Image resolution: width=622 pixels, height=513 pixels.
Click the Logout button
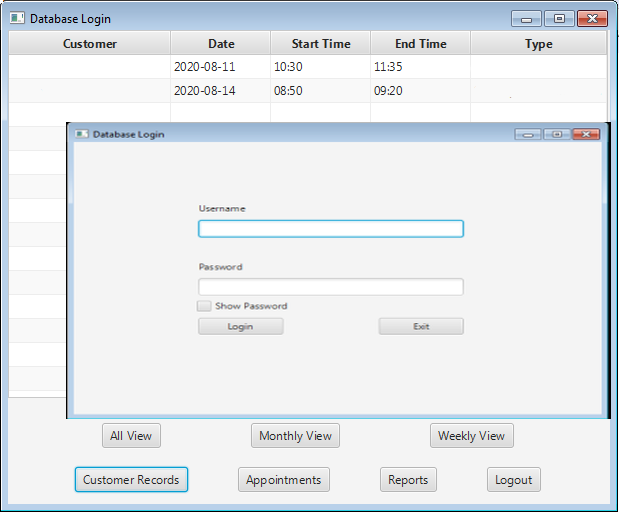[514, 480]
